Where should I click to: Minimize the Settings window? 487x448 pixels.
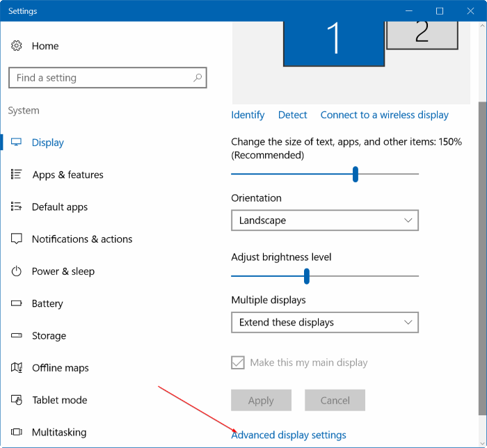[x=409, y=11]
